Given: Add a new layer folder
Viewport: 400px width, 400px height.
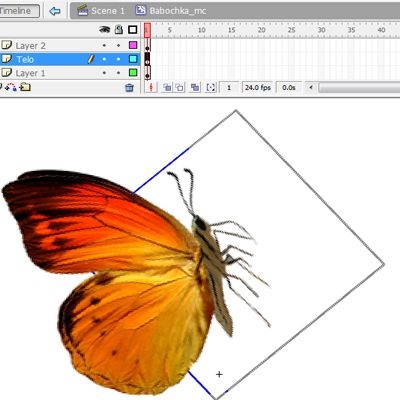Looking at the screenshot, I should pyautogui.click(x=25, y=87).
